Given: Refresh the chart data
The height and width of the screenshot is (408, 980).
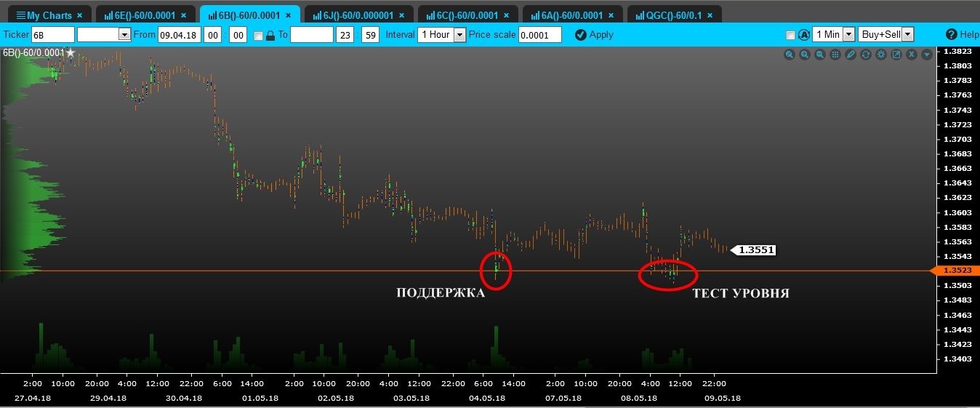Looking at the screenshot, I should tap(866, 55).
